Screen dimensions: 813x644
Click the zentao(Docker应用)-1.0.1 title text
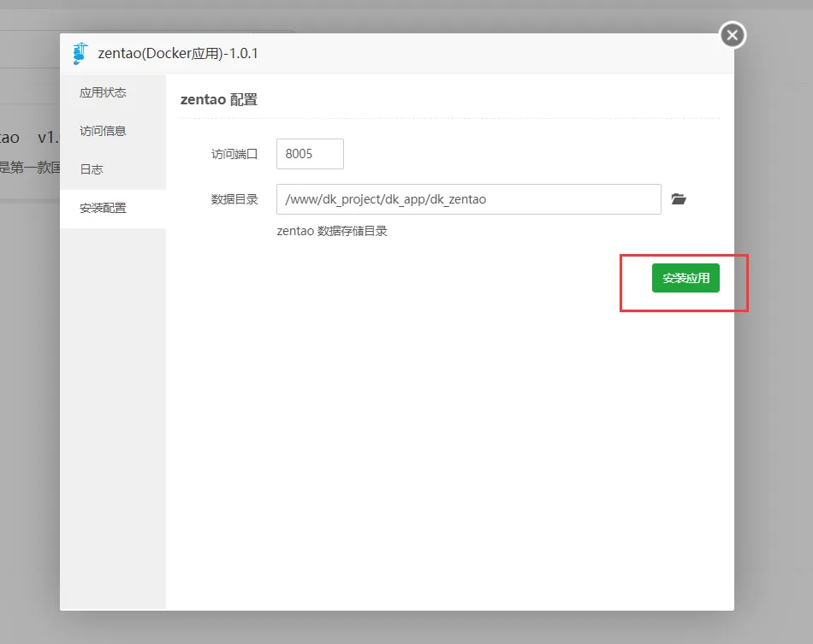click(178, 53)
